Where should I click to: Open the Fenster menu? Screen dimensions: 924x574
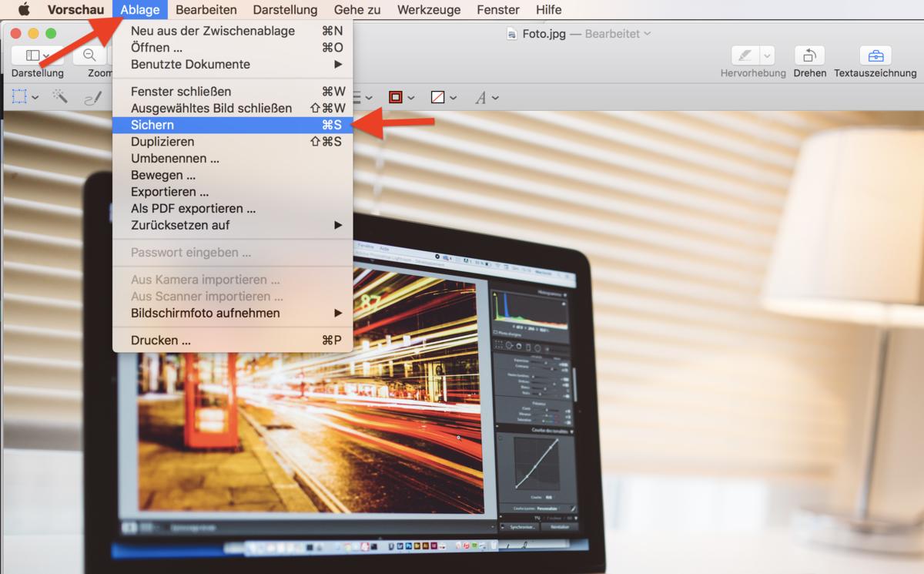tap(498, 10)
